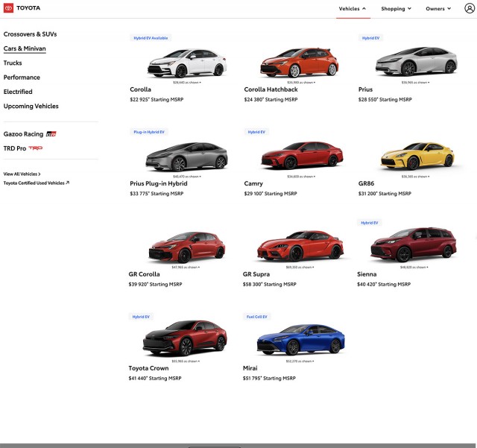Image resolution: width=477 pixels, height=448 pixels.
Task: Click the as-shown price under Mirai image
Action: [x=300, y=362]
